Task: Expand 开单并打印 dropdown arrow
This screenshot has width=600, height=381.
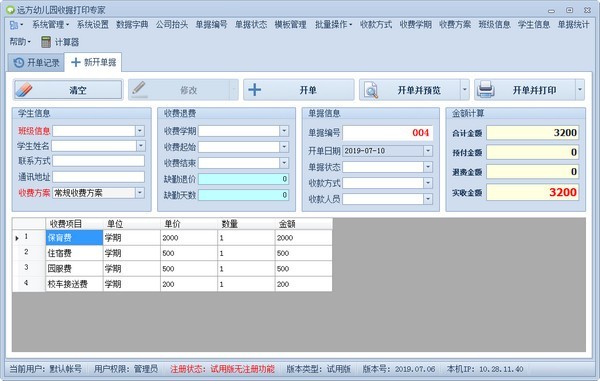Action: (x=580, y=90)
